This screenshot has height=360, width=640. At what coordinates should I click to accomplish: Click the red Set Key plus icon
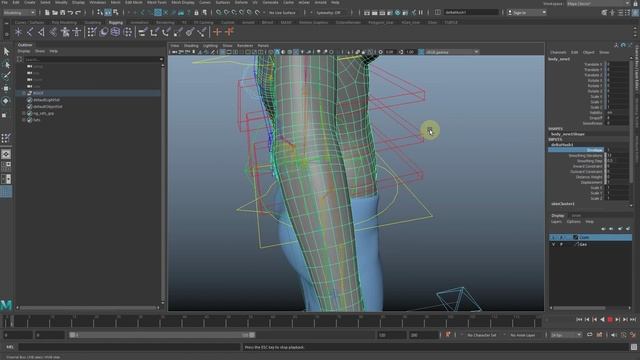pyautogui.click(x=217, y=32)
